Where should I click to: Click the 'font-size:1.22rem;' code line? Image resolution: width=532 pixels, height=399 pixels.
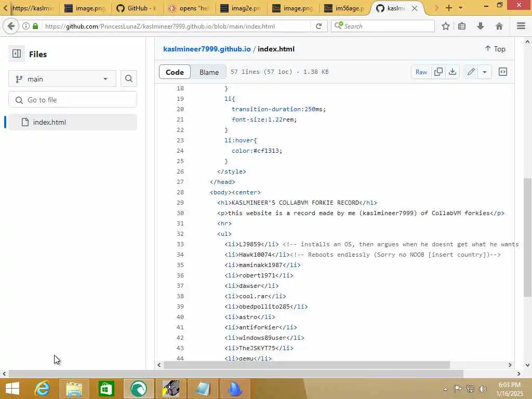point(264,119)
